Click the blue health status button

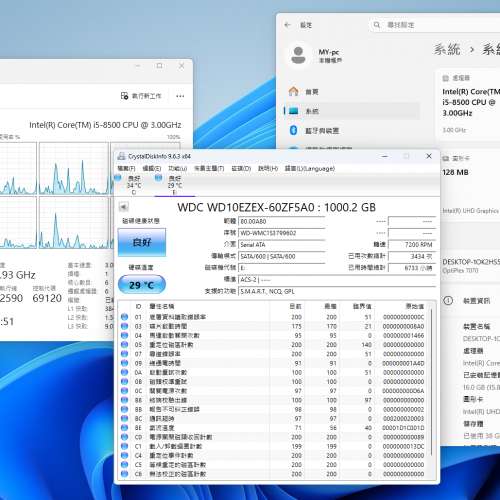point(142,242)
